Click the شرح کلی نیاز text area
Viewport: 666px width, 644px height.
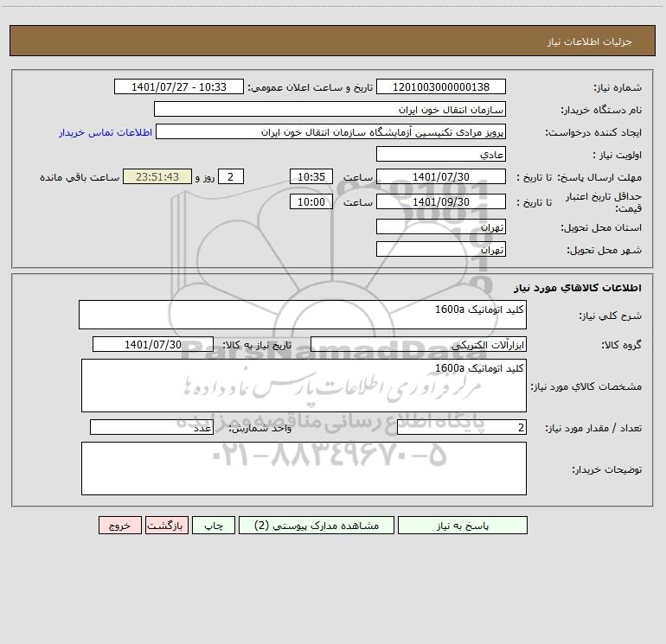303,315
